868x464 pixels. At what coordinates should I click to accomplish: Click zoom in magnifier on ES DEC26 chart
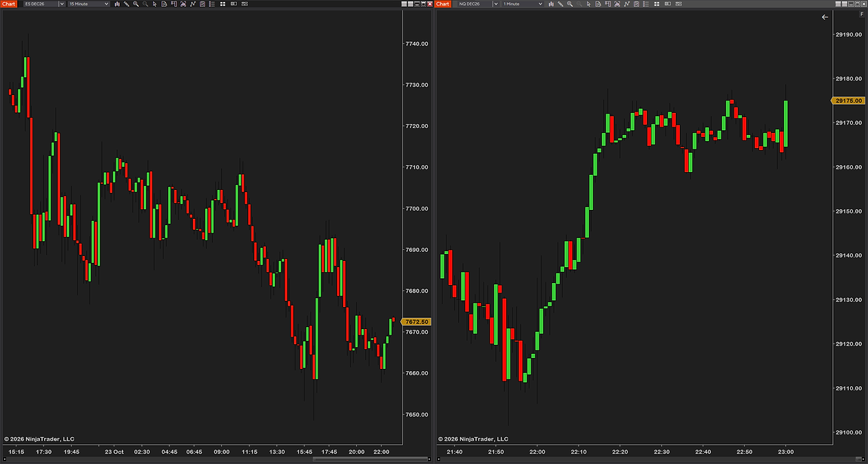click(x=136, y=4)
